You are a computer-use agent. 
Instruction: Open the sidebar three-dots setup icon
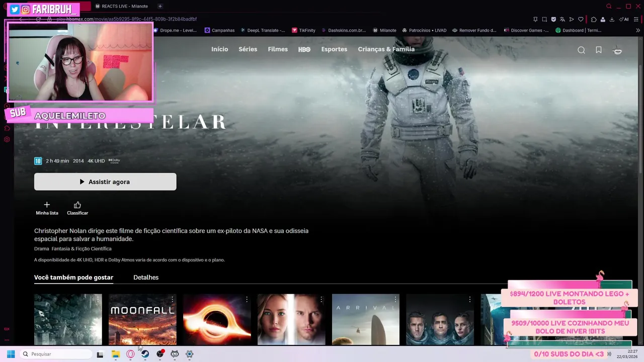click(7, 340)
